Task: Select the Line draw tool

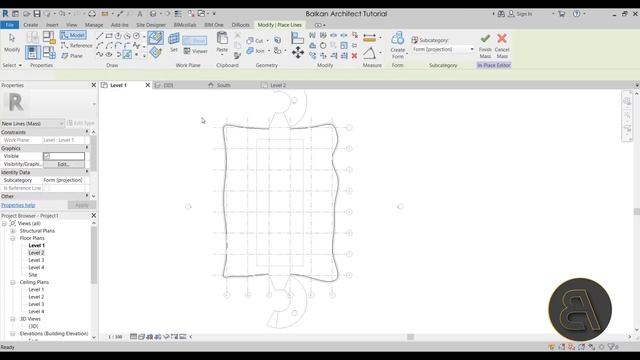Action: [x=100, y=36]
